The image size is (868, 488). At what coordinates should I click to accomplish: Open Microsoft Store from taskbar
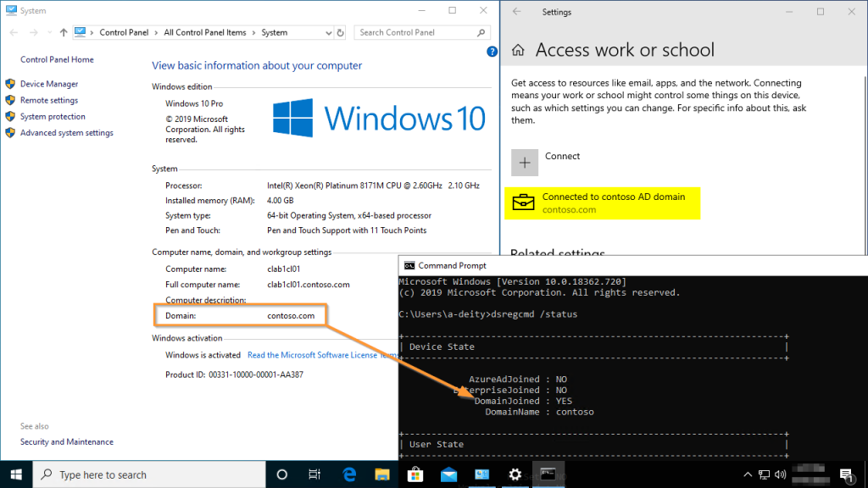(x=415, y=474)
